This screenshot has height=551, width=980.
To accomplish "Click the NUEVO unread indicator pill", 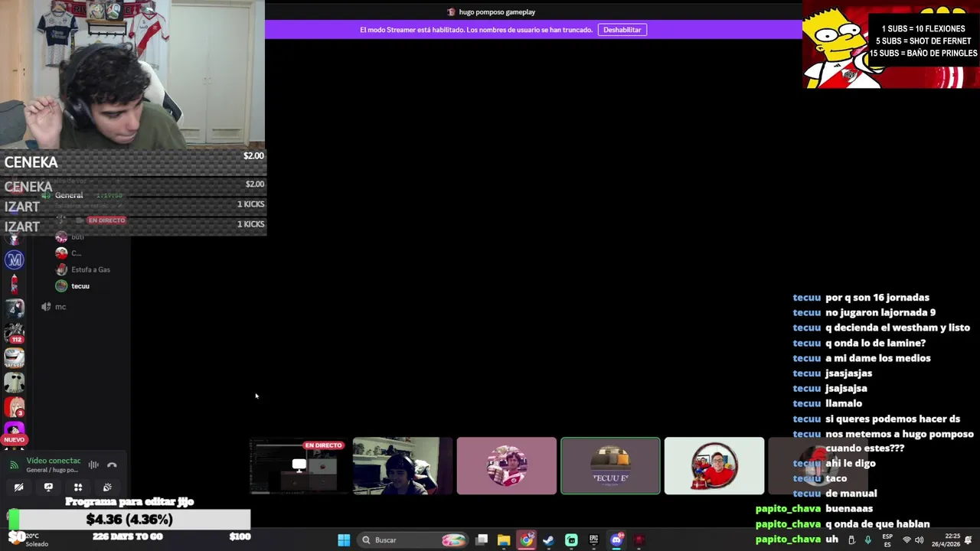I will (x=15, y=440).
